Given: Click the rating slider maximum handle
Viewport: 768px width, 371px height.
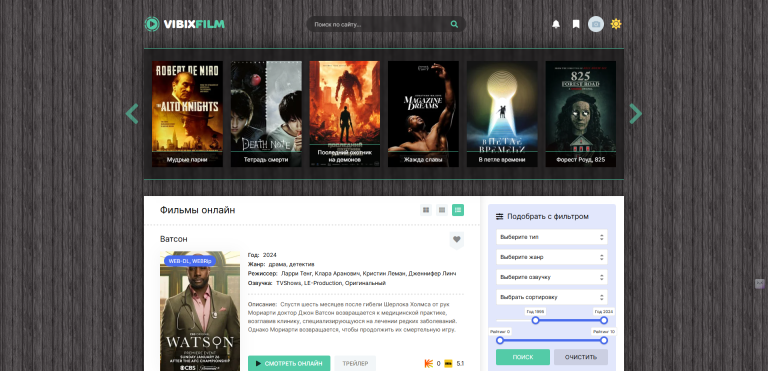Looking at the screenshot, I should [604, 340].
